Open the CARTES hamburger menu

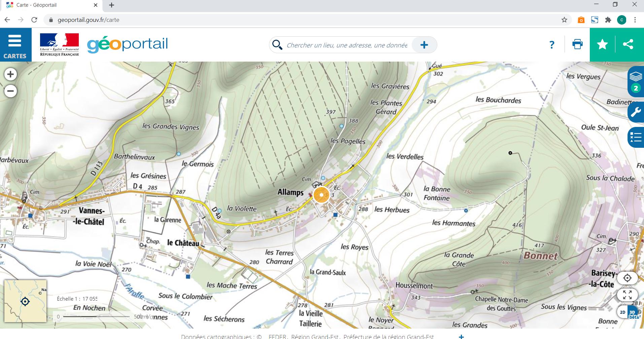coord(15,45)
